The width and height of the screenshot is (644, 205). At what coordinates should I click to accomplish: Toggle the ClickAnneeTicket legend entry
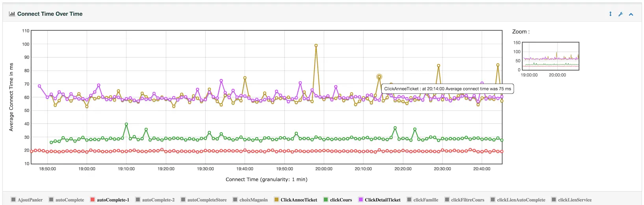[x=296, y=200]
